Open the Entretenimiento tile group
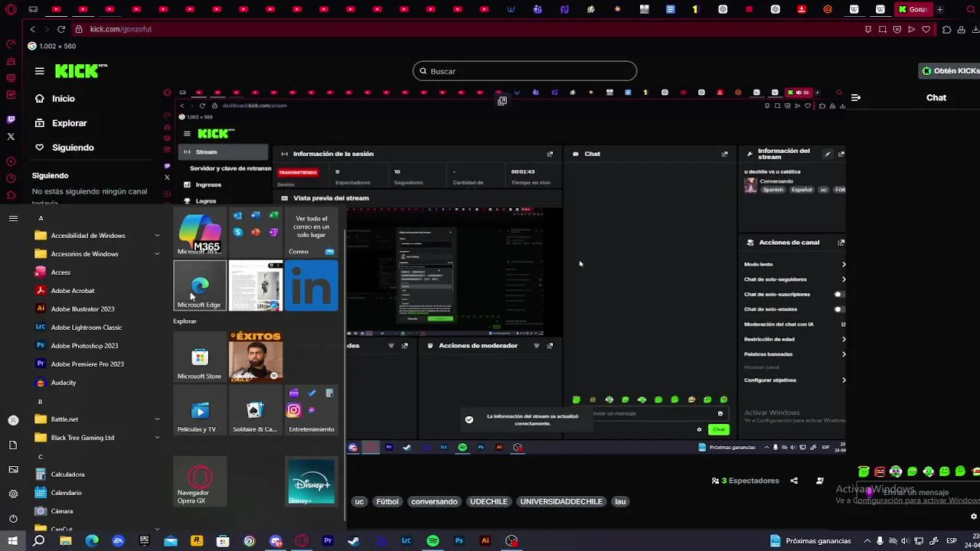 tap(312, 411)
